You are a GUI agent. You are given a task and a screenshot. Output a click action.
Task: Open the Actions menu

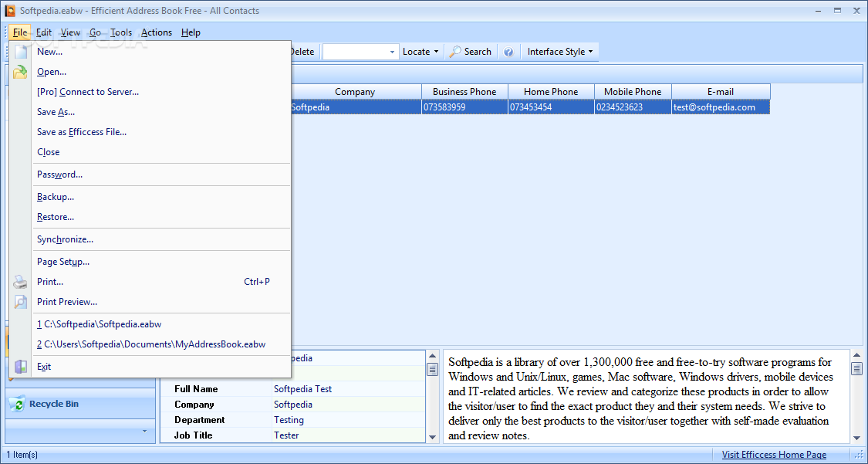tap(157, 32)
